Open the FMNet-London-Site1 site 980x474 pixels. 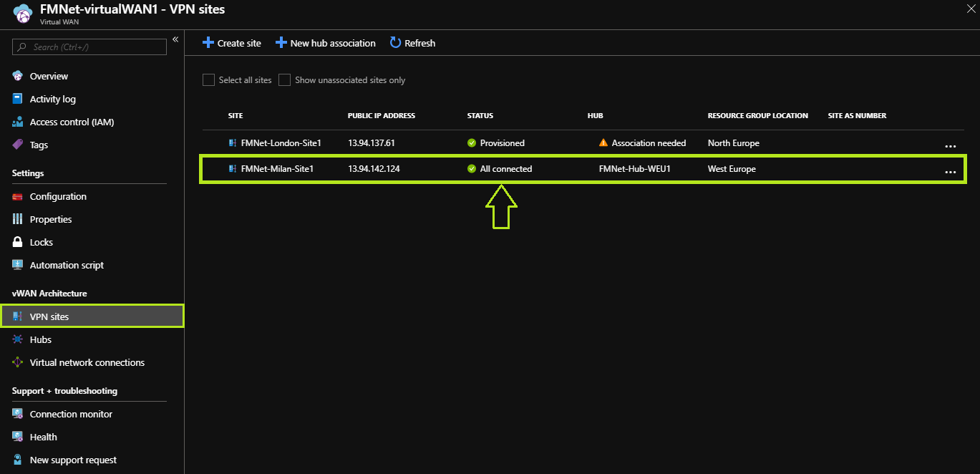[x=281, y=143]
